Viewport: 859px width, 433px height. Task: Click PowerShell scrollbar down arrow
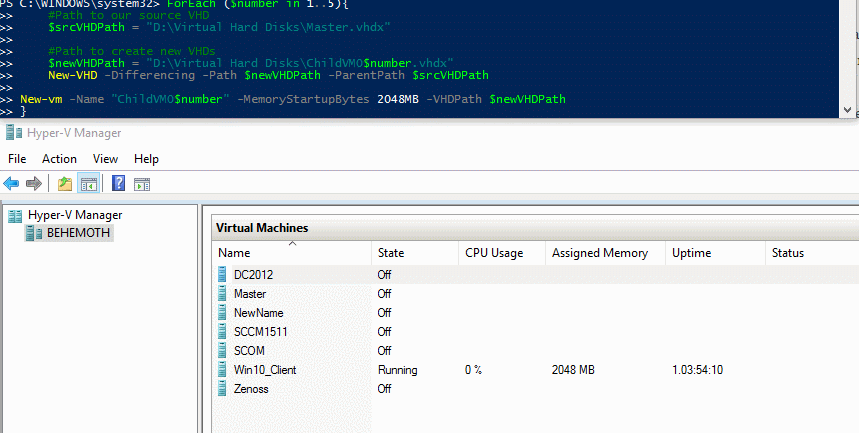click(x=849, y=110)
